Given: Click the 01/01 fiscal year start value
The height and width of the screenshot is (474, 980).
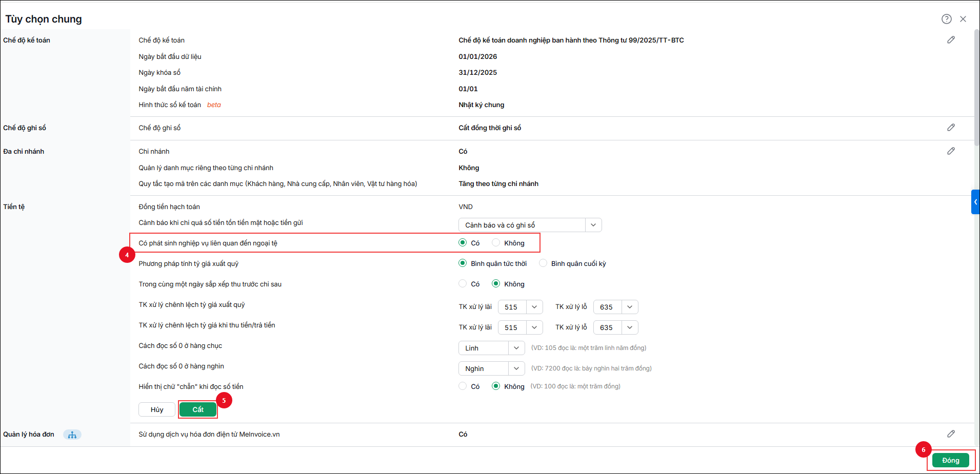Looking at the screenshot, I should [x=468, y=89].
